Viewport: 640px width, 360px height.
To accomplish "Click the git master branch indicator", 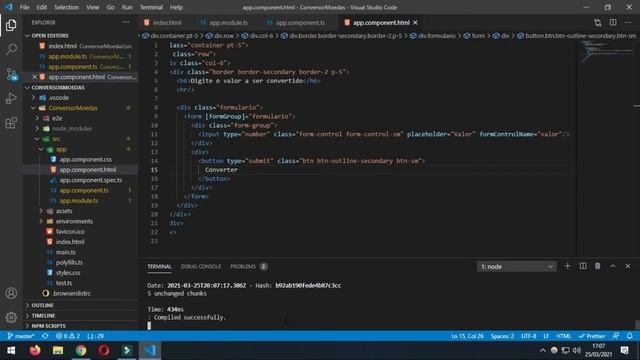I will click(21, 336).
